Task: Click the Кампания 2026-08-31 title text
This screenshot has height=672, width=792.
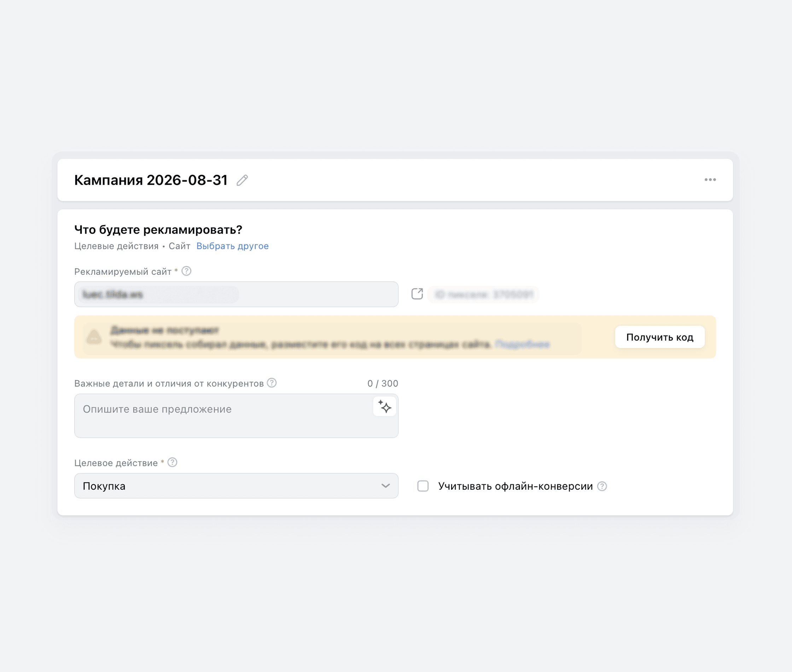Action: pyautogui.click(x=151, y=180)
